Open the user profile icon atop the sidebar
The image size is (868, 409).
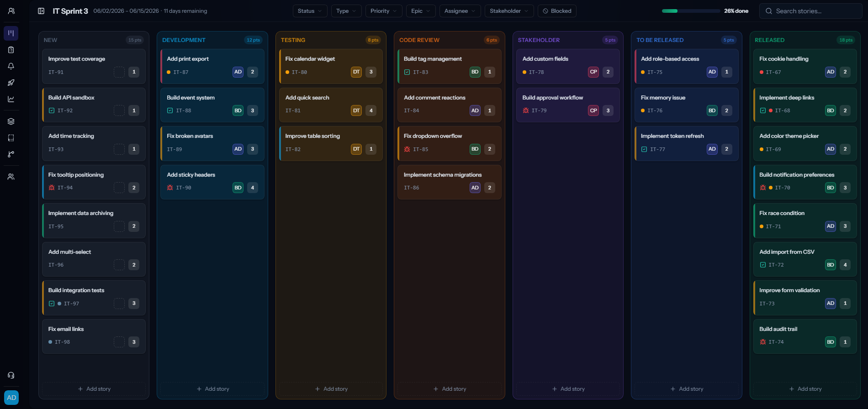coord(11,11)
